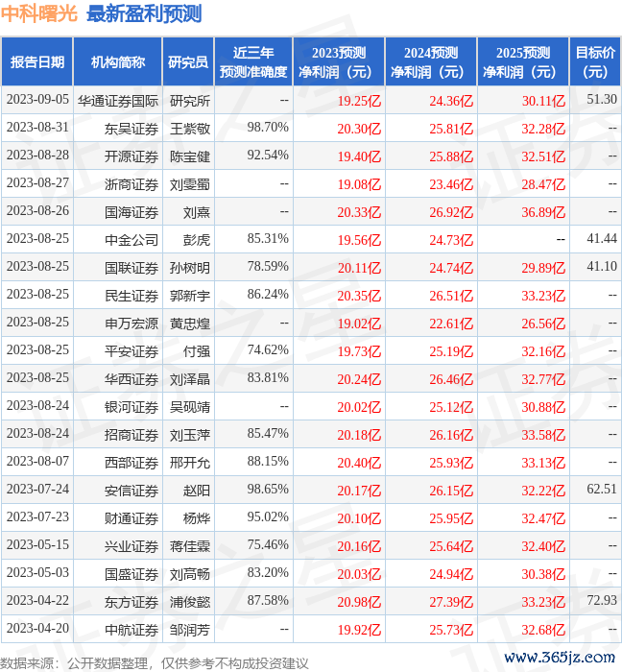This screenshot has width=622, height=672.
Task: Sort by the 报告日期 column header
Action: [36, 62]
